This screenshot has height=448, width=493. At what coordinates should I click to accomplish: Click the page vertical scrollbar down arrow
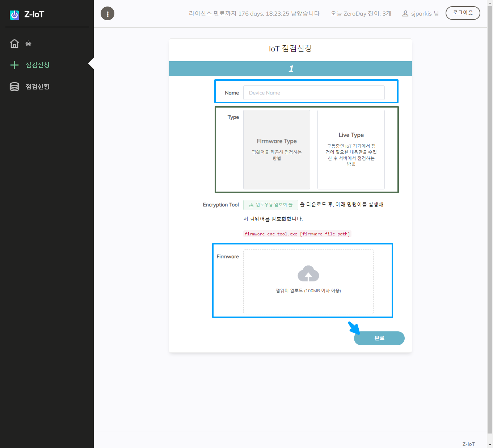(x=490, y=444)
